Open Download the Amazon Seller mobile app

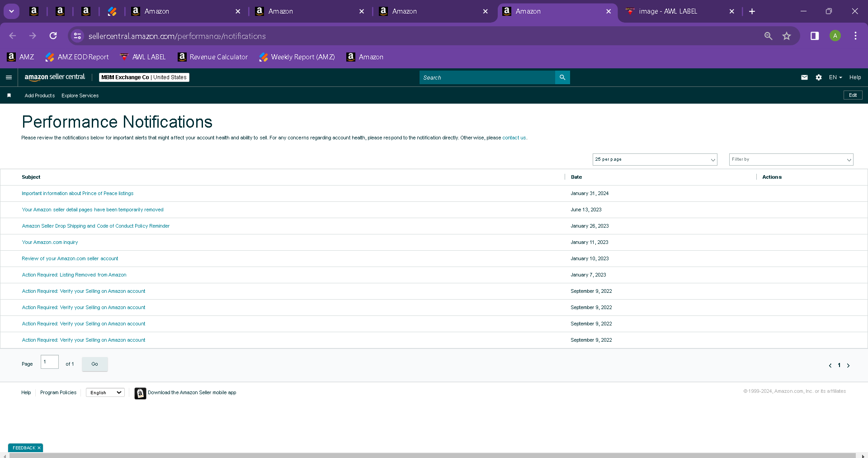click(192, 392)
